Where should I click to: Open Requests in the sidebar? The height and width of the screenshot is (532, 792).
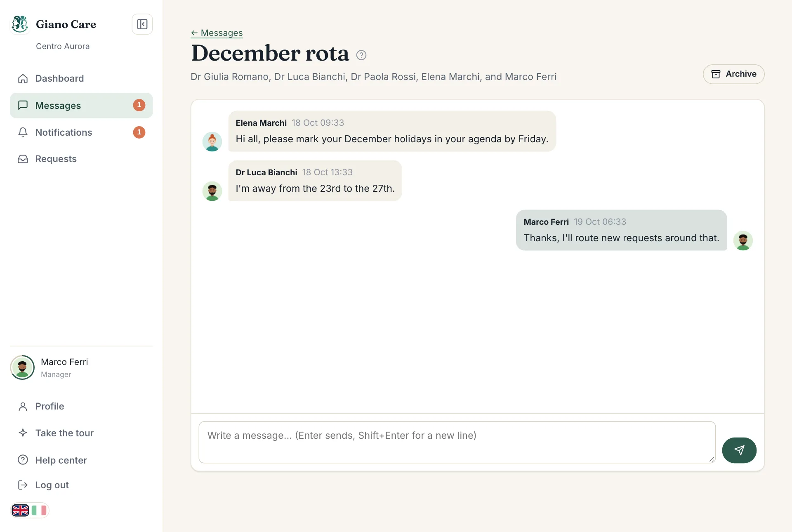tap(81, 159)
